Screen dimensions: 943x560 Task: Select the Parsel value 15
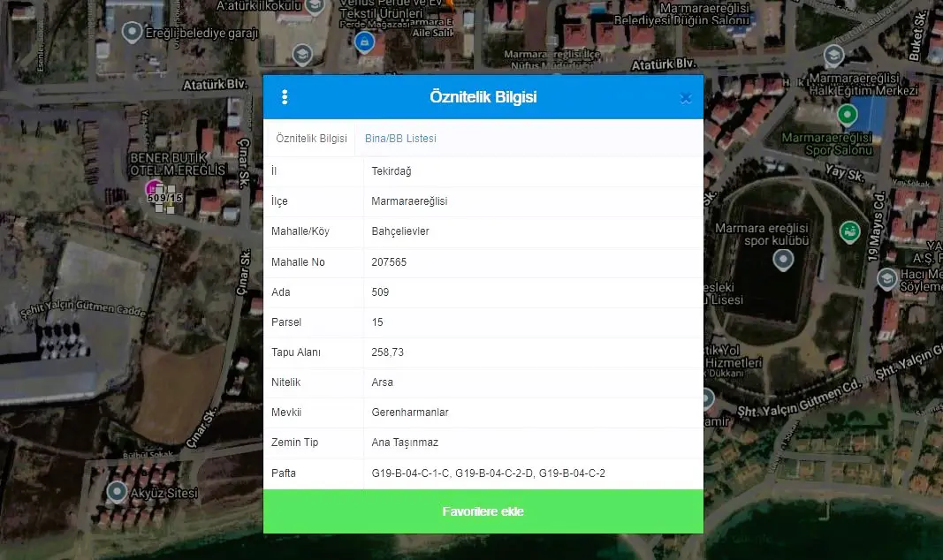[x=377, y=322]
